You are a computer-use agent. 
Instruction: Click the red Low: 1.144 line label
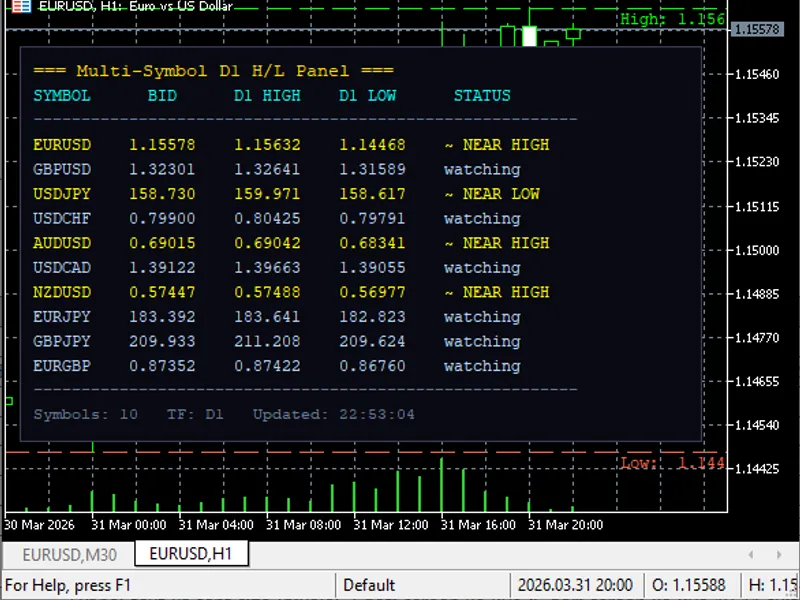pyautogui.click(x=672, y=463)
